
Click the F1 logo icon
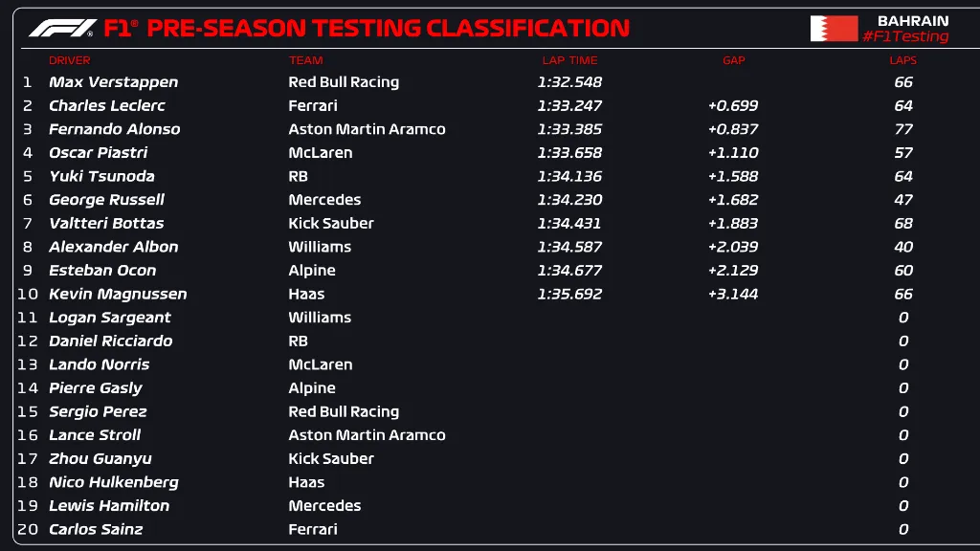62,28
